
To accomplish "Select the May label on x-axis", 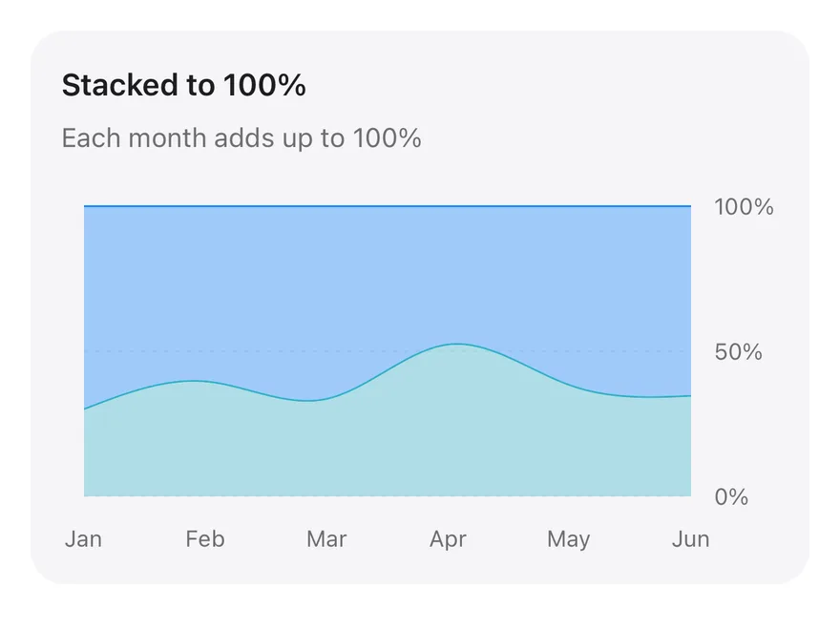I will pyautogui.click(x=569, y=539).
